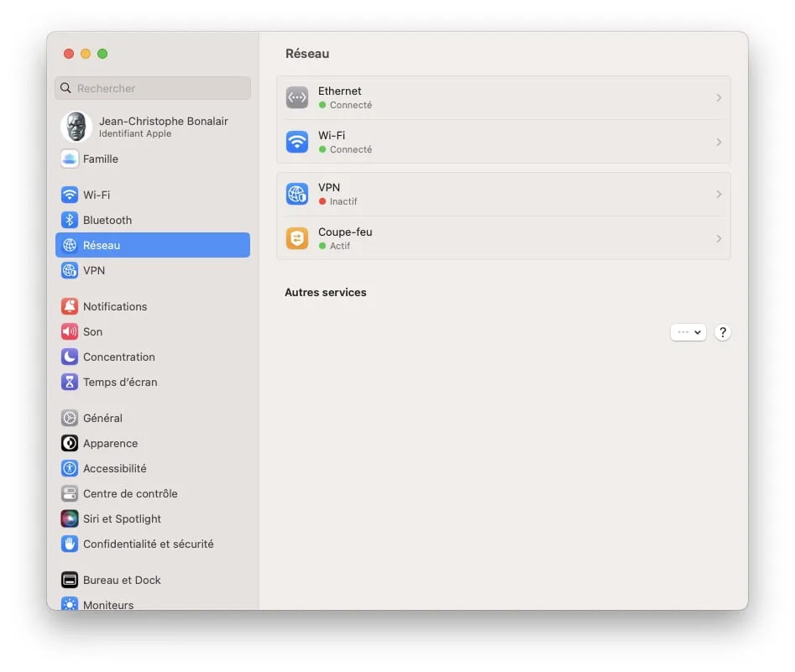This screenshot has width=795, height=672.
Task: Click the Bluetooth sidebar icon
Action: 70,220
